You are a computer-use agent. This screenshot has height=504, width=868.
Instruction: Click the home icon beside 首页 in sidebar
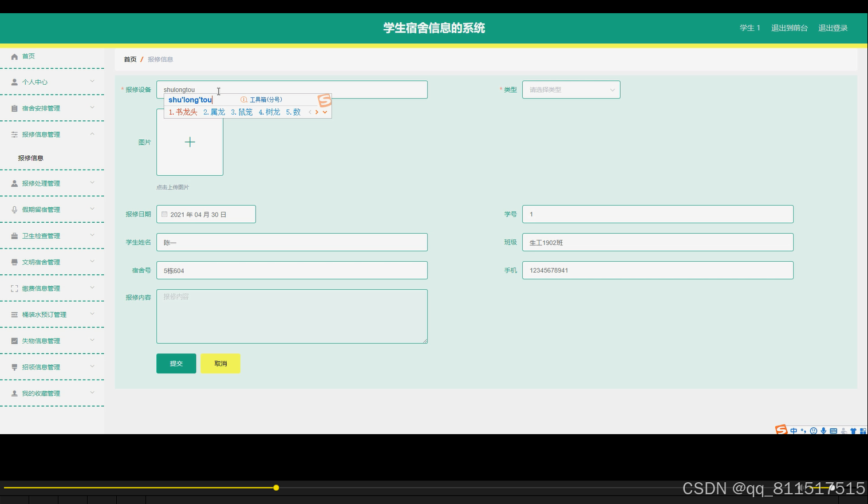[x=14, y=57]
